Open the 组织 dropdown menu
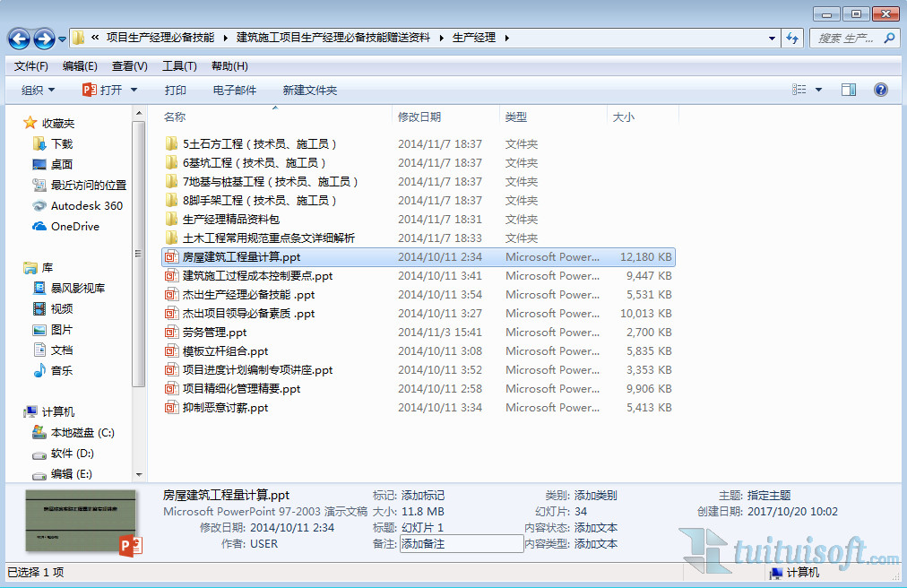Viewport: 907px width, 588px height. pyautogui.click(x=38, y=90)
